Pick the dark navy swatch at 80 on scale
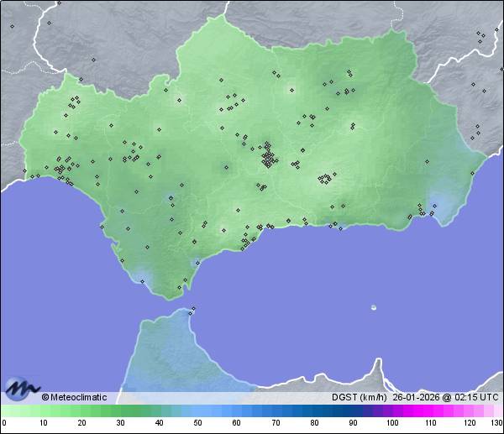Screen dimensions: 504x434 pos(314,410)
